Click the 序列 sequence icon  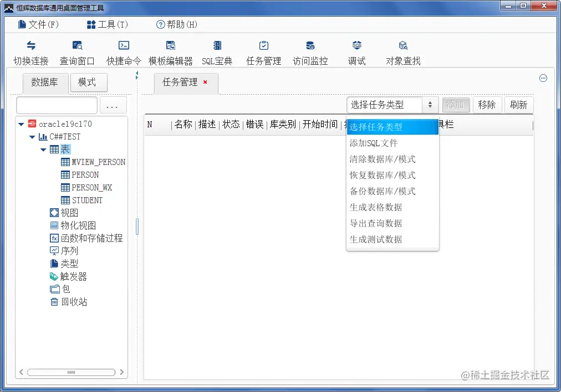[x=54, y=250]
